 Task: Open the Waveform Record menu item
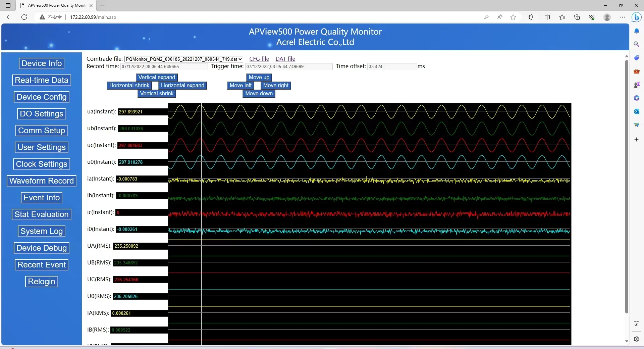42,181
